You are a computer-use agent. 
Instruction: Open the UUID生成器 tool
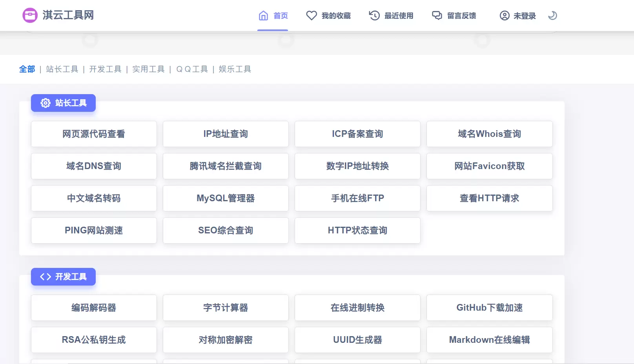point(357,340)
